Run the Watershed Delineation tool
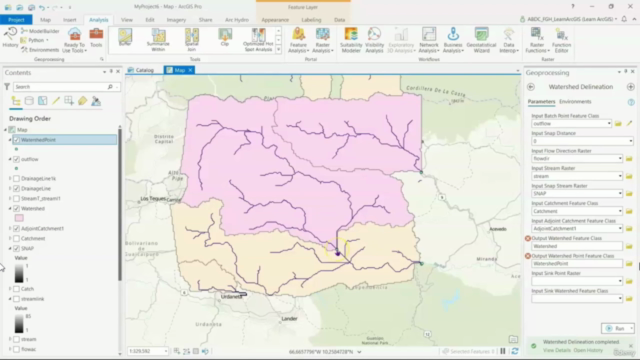Image resolution: width=640 pixels, height=360 pixels. tap(616, 328)
